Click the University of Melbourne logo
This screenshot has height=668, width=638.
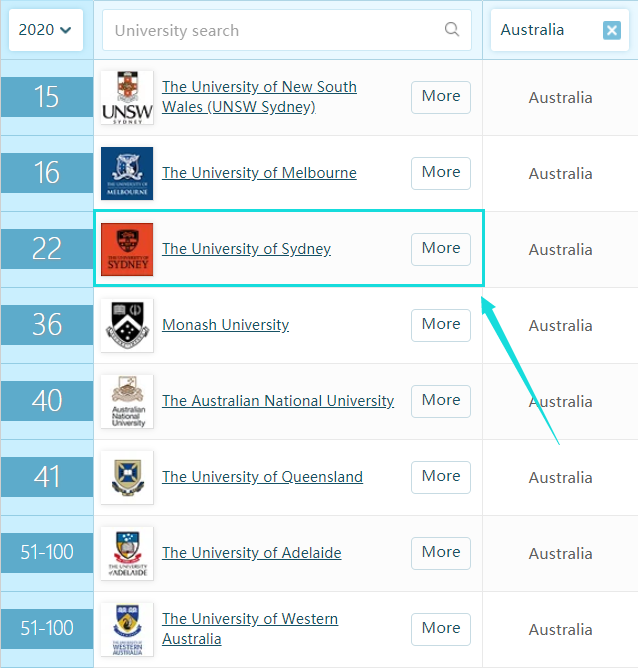point(127,173)
